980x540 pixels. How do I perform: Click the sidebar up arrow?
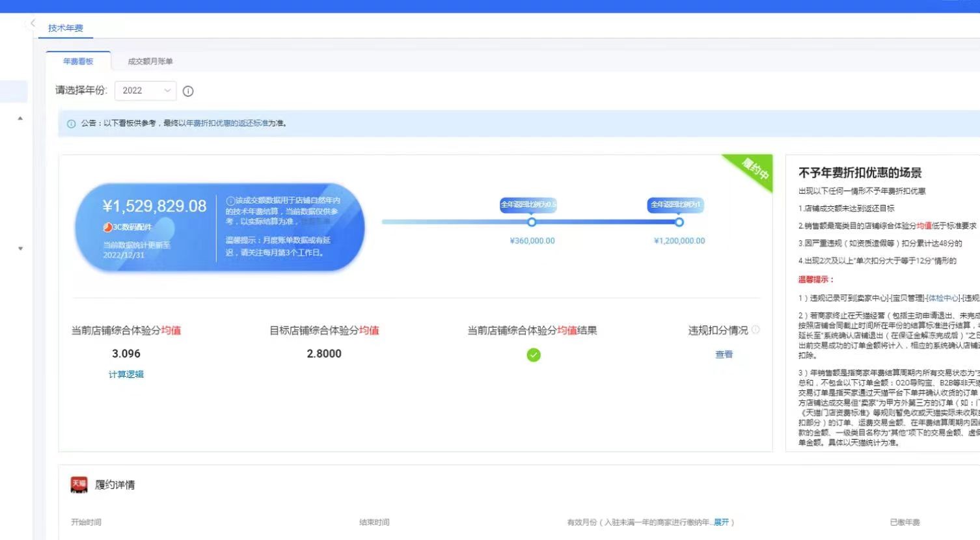[x=20, y=118]
